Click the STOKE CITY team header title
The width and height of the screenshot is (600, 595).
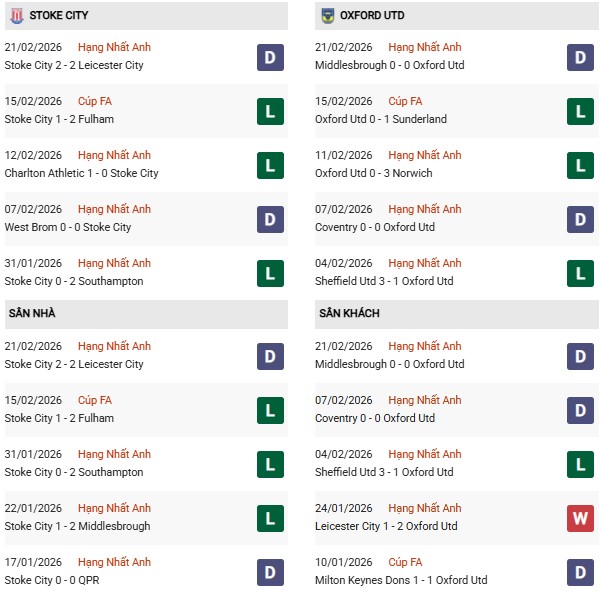tap(57, 16)
